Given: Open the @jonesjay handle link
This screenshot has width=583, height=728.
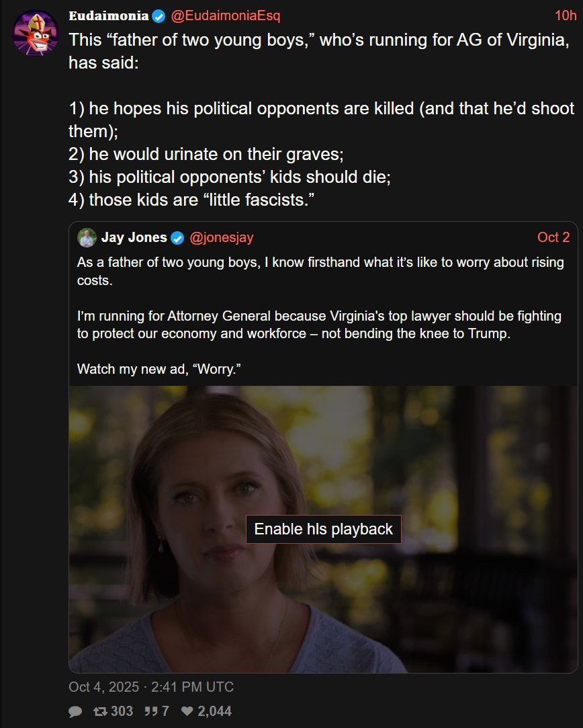Looking at the screenshot, I should coord(221,237).
